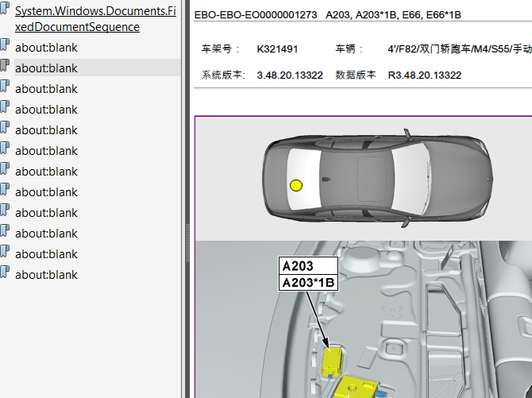Select the highlighted about:blank bookmark
The height and width of the screenshot is (398, 532).
[x=46, y=68]
